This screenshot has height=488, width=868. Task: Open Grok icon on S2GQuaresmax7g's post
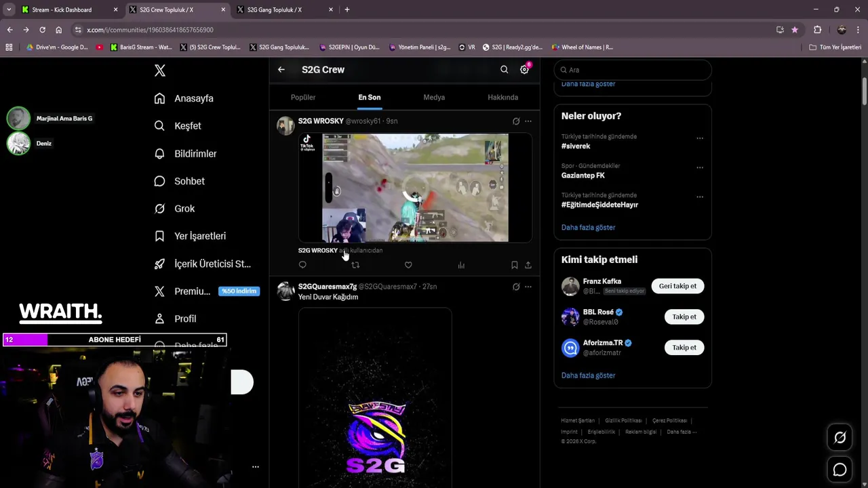516,287
